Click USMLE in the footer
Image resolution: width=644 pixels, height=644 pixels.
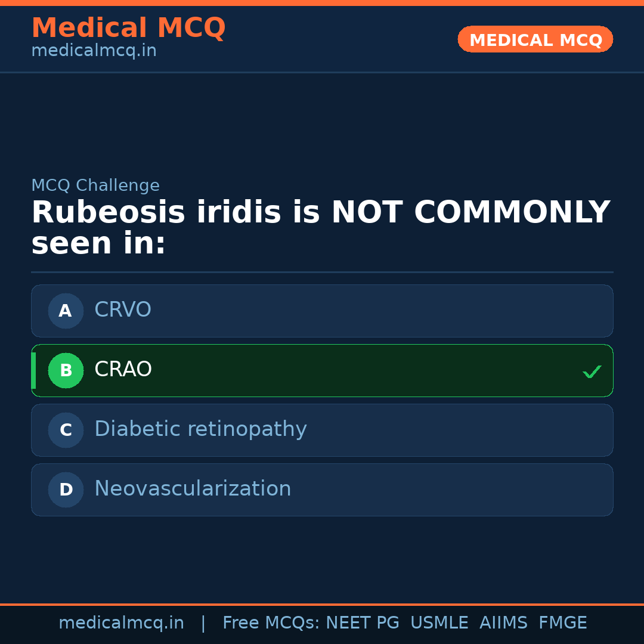pyautogui.click(x=439, y=623)
